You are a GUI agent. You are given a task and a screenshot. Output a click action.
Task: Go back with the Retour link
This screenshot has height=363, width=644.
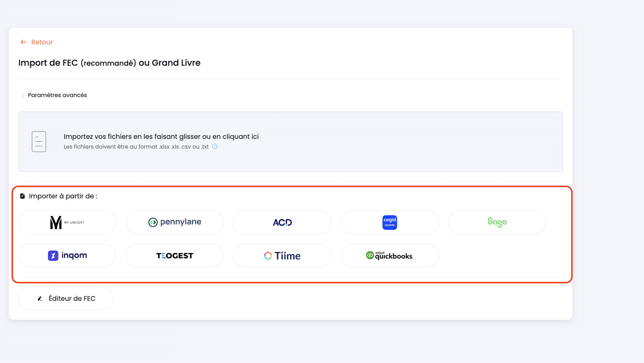tap(36, 42)
